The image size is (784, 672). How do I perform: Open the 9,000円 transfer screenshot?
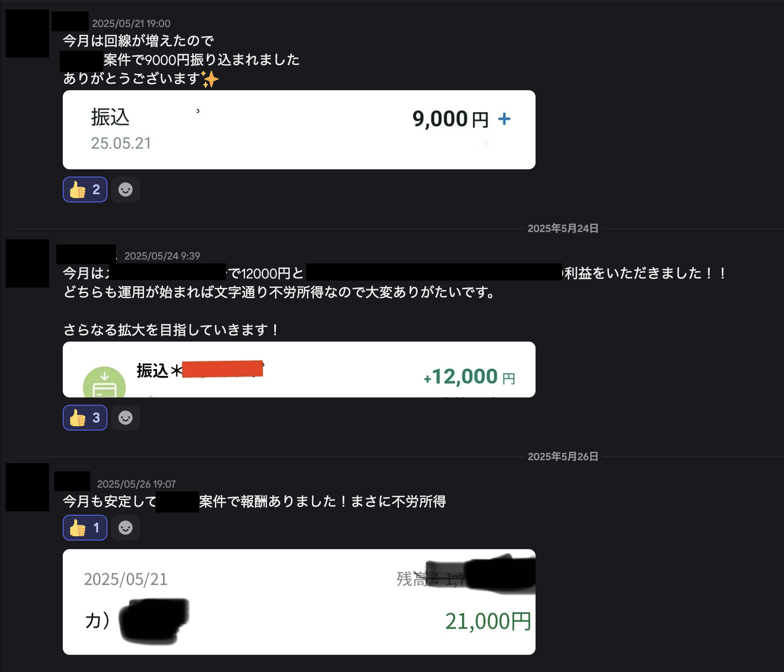pos(299,130)
